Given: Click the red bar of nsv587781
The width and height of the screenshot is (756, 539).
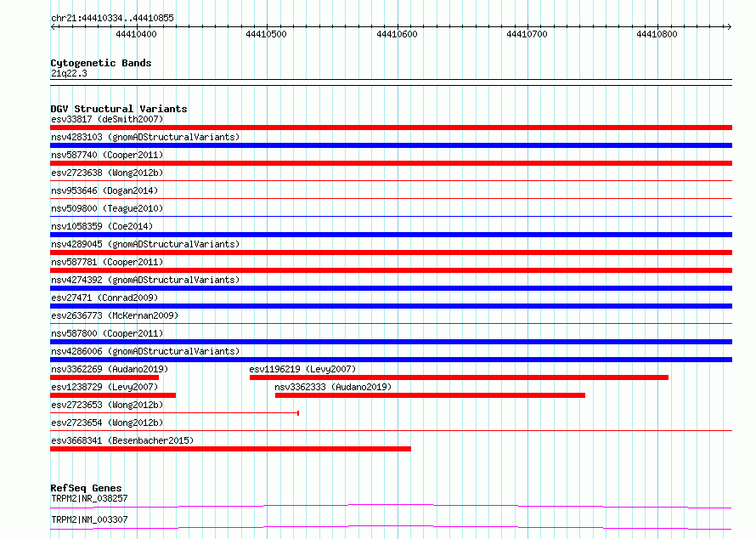Looking at the screenshot, I should [x=391, y=270].
